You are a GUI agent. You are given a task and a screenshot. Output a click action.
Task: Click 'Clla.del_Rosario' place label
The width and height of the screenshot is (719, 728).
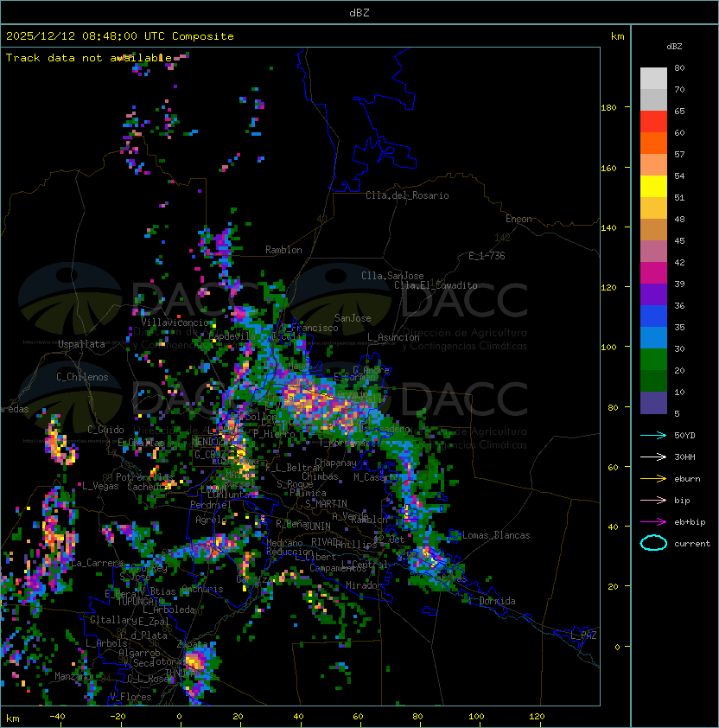coord(407,195)
